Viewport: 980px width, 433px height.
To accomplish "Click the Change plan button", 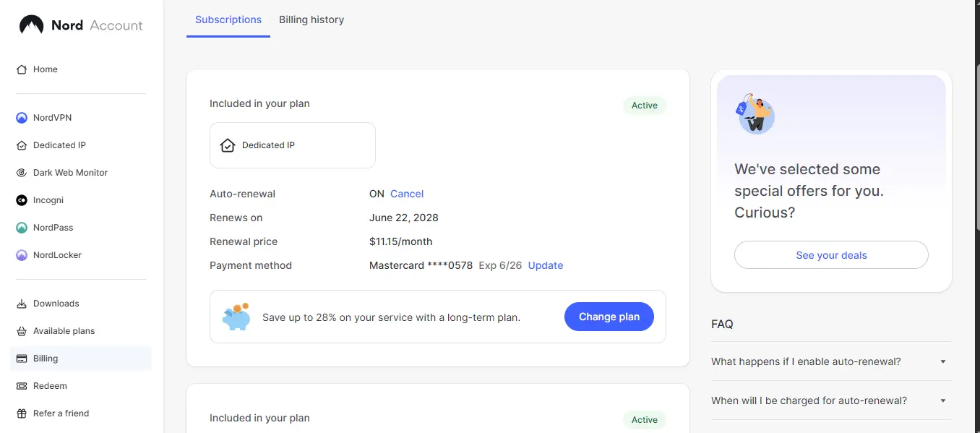I will pos(609,317).
